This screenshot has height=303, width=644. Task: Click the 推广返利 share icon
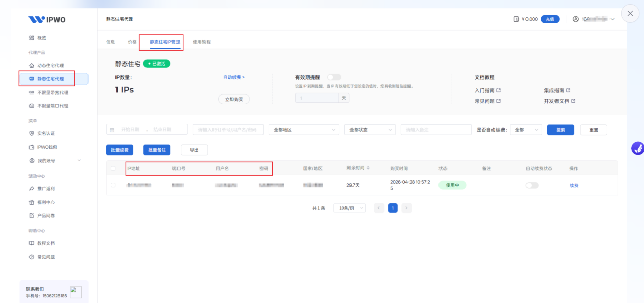click(x=32, y=188)
